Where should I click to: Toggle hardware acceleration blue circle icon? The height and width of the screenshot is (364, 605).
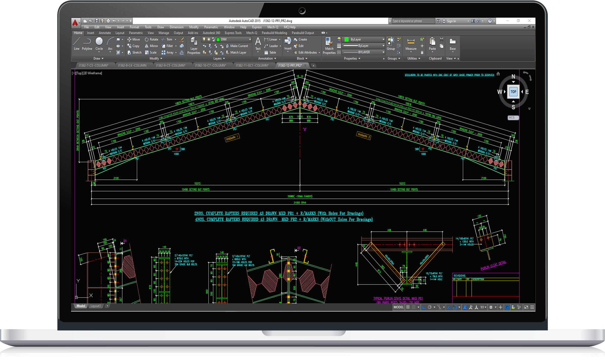click(507, 307)
